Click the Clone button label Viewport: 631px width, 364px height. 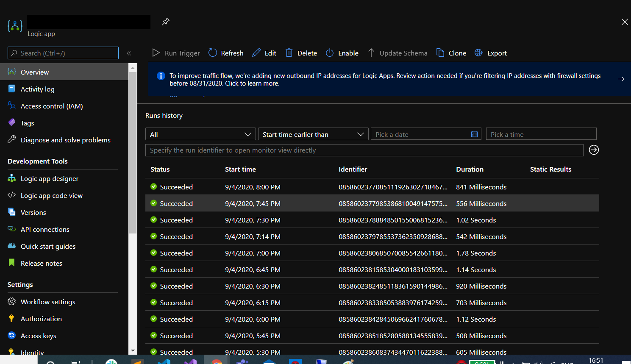point(457,53)
